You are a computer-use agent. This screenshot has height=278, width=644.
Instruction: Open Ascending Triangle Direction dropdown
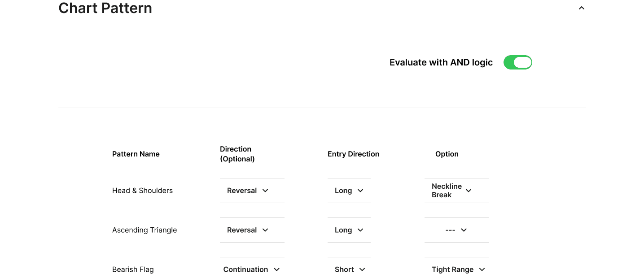pyautogui.click(x=248, y=230)
